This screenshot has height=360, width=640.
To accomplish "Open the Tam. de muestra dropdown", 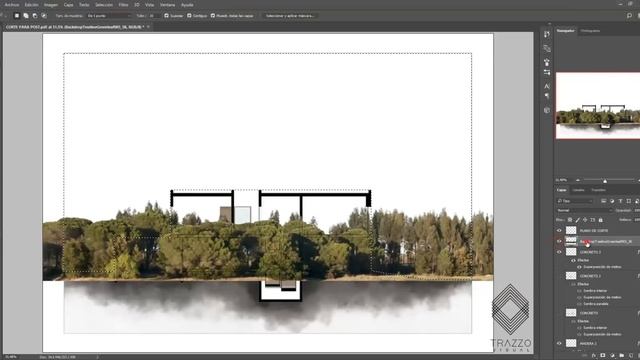I will point(109,16).
